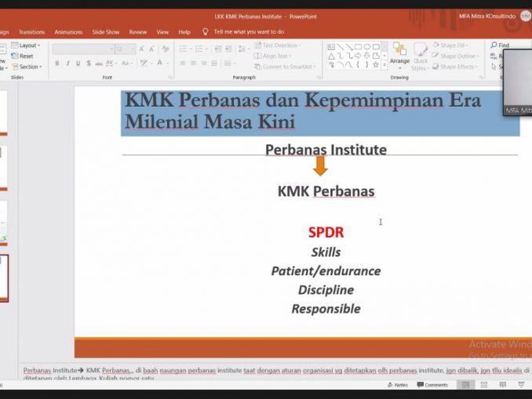Open the Transitions tab
The width and height of the screenshot is (532, 399).
tap(31, 32)
